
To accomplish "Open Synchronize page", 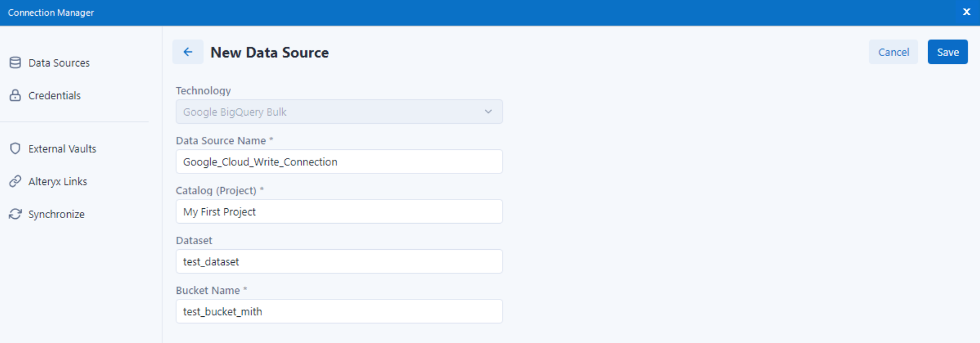I will (57, 214).
